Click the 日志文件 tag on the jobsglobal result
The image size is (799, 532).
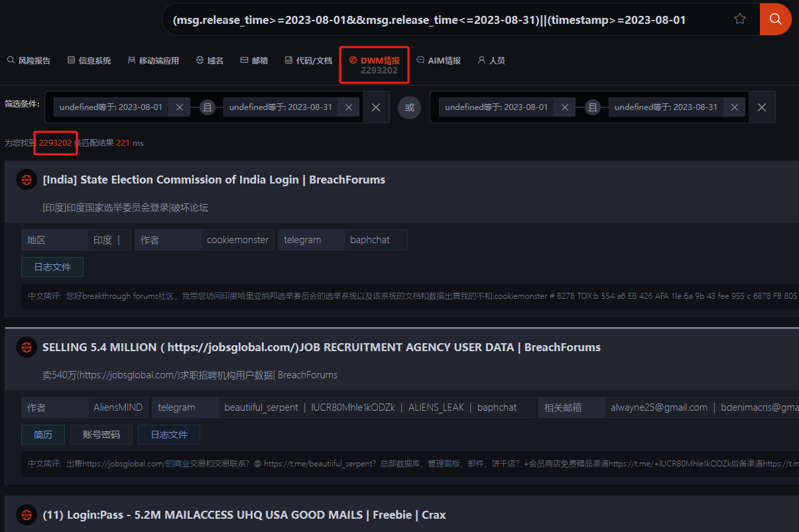click(x=169, y=435)
